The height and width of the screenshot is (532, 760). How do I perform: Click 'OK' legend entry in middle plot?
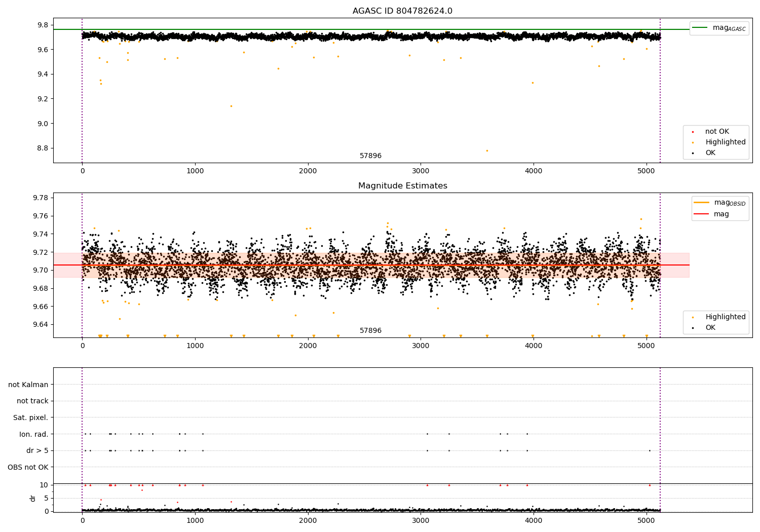710,328
